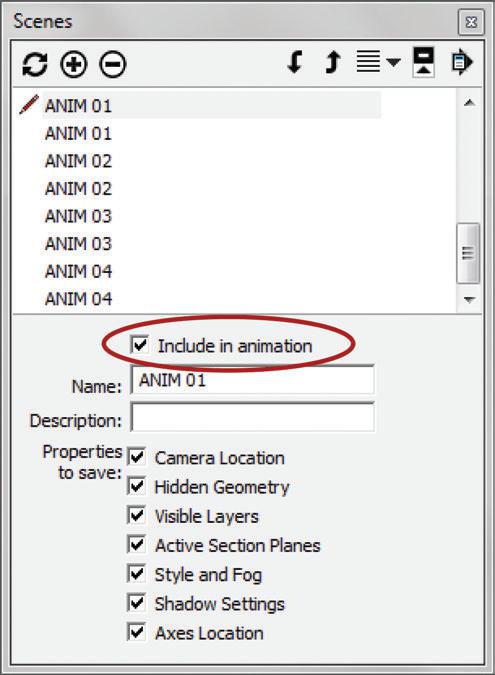Add a new scene with plus icon
Image resolution: width=495 pixels, height=675 pixels.
74,65
